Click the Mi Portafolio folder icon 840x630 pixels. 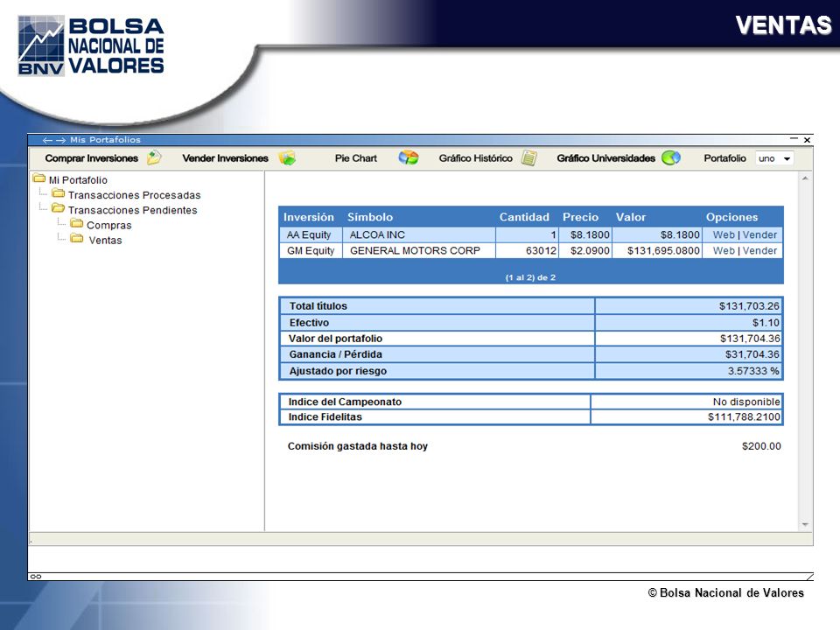coord(39,178)
